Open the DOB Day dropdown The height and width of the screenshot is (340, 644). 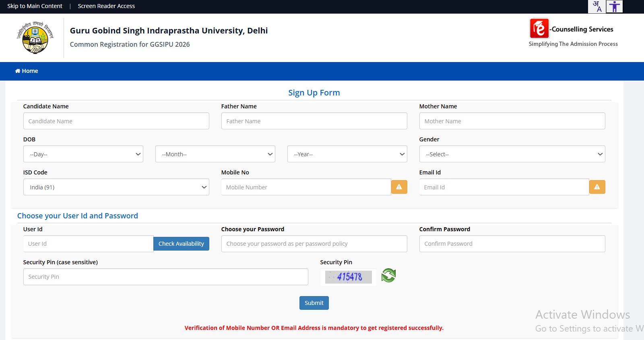83,154
